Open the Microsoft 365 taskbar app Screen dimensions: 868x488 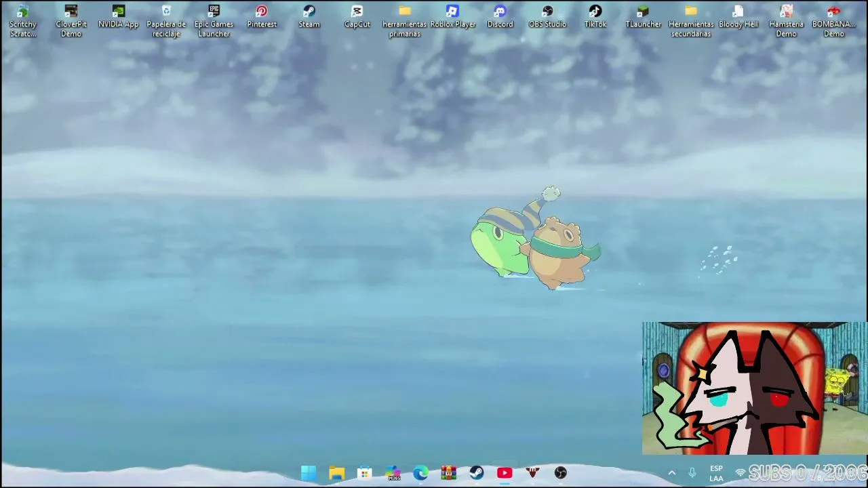click(x=393, y=472)
